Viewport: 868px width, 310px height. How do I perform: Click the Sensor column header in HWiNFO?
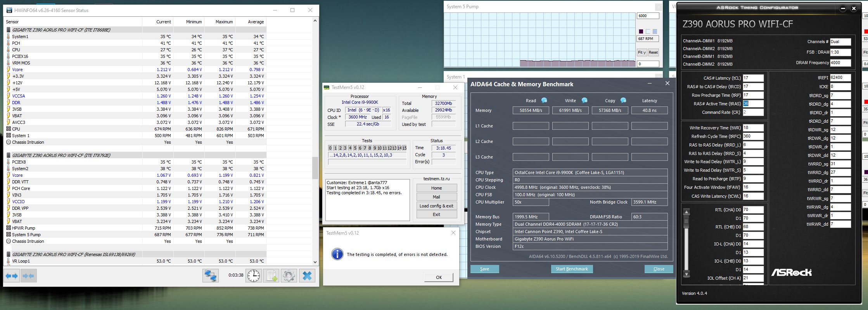(x=73, y=22)
